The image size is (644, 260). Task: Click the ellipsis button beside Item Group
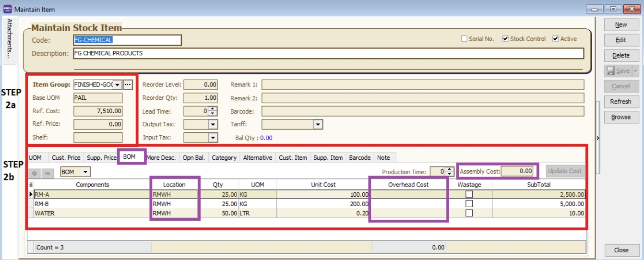(x=128, y=84)
